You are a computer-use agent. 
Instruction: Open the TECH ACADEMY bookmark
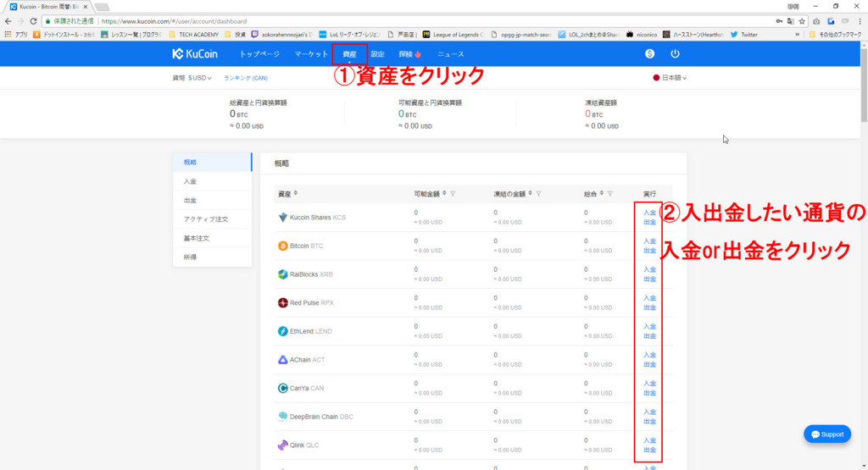[194, 34]
